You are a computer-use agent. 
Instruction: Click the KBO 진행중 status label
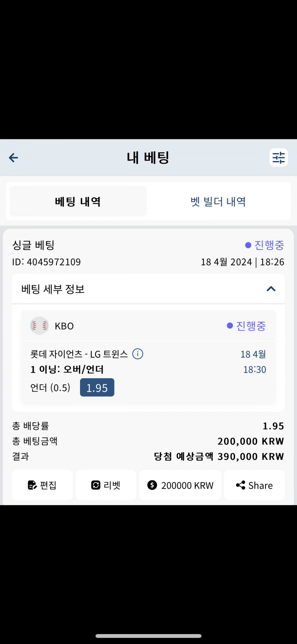pos(246,326)
